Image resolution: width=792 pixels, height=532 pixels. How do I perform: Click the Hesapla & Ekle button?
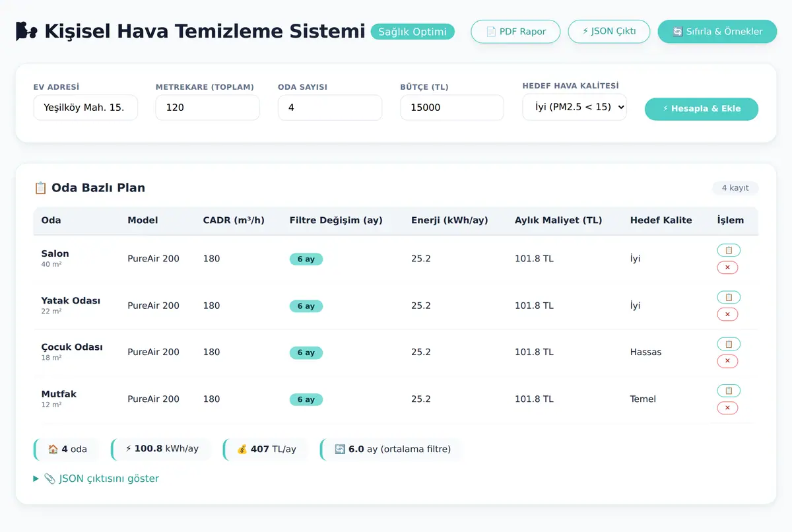pyautogui.click(x=702, y=109)
